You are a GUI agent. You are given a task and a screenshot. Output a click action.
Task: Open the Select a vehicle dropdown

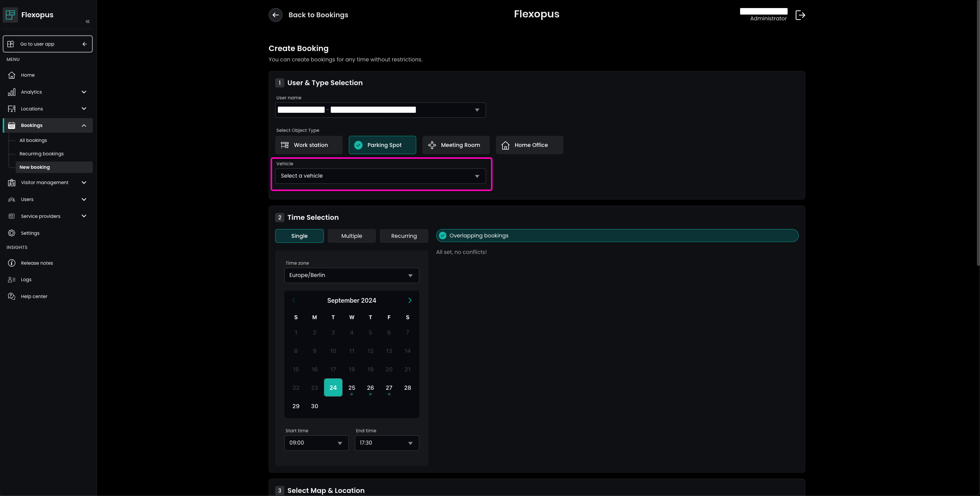[380, 176]
